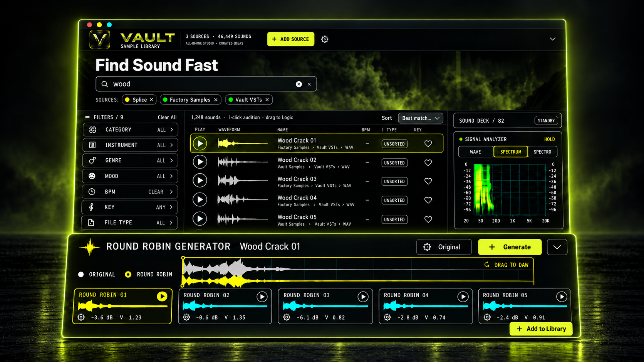The width and height of the screenshot is (644, 362).
Task: Click the filters list icon
Action: (87, 117)
